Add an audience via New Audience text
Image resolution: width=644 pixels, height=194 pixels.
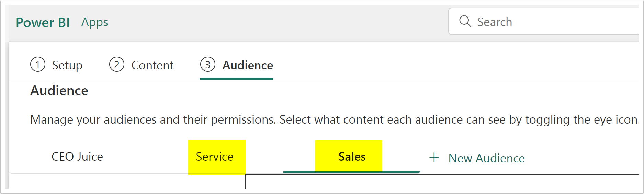tap(487, 158)
